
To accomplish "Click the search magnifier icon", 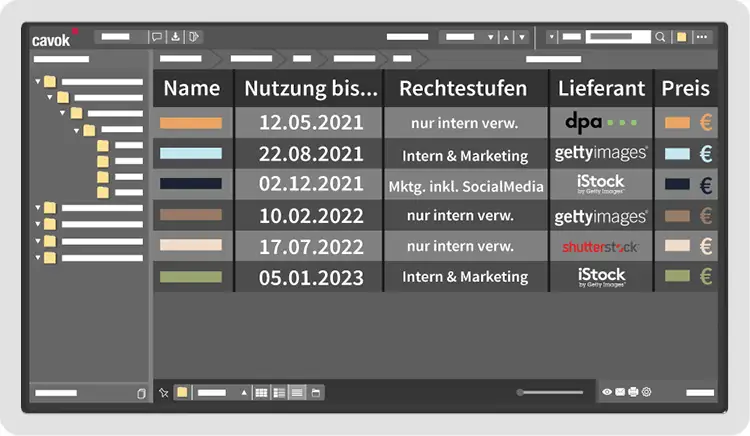I will (660, 37).
